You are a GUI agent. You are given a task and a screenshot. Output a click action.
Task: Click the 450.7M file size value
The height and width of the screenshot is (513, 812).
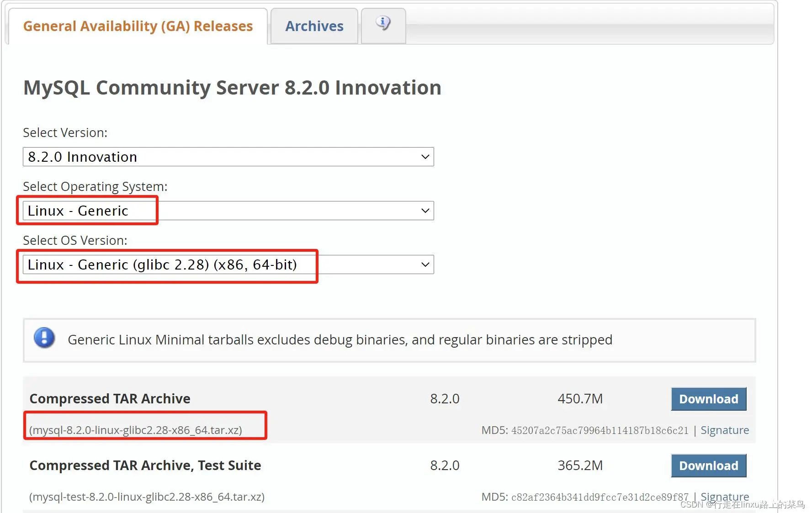click(580, 399)
